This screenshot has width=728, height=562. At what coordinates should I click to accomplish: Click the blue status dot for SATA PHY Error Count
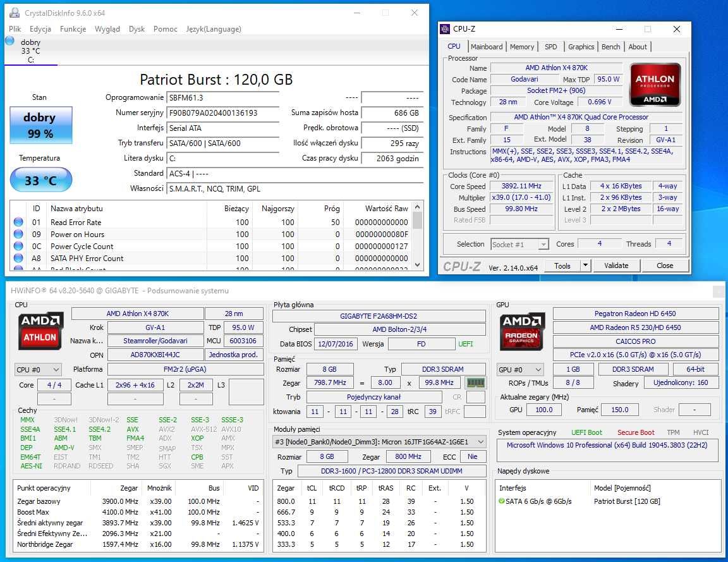pos(18,258)
